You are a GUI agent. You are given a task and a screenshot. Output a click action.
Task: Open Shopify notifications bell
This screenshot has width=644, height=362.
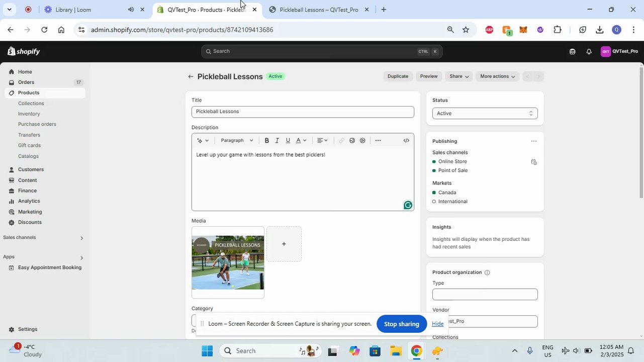pyautogui.click(x=589, y=51)
